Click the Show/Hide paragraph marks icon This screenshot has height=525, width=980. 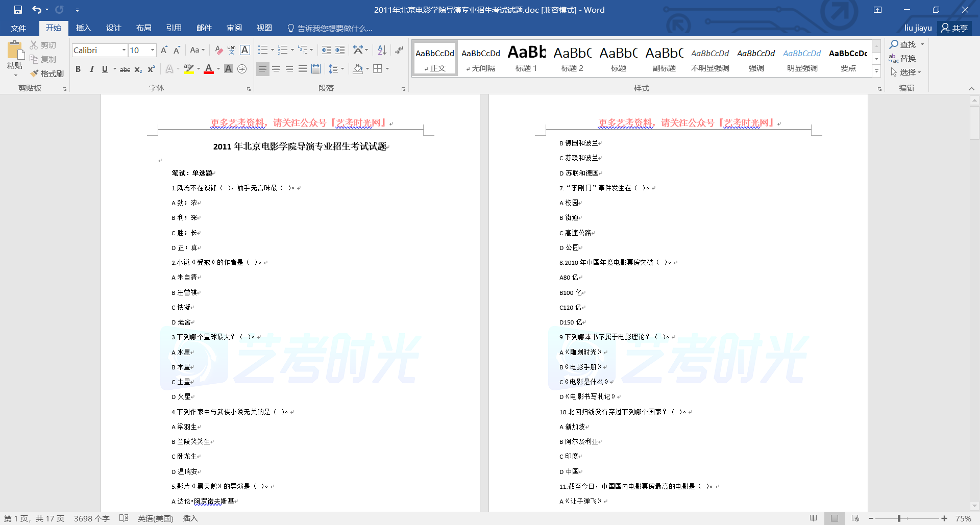(x=399, y=50)
